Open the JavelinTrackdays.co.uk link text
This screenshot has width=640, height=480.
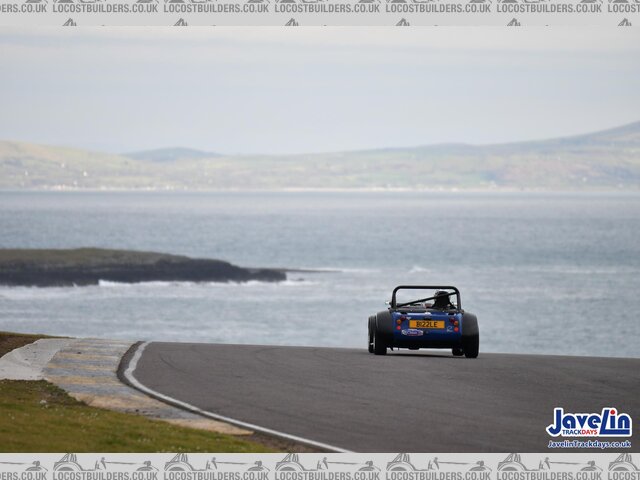coord(589,444)
